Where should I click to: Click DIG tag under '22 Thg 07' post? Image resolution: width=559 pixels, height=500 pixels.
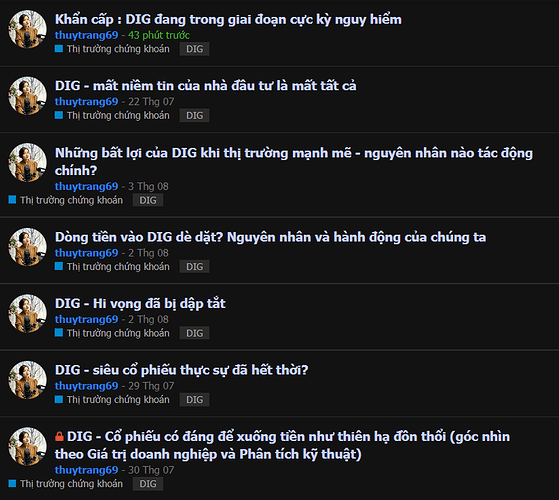194,115
